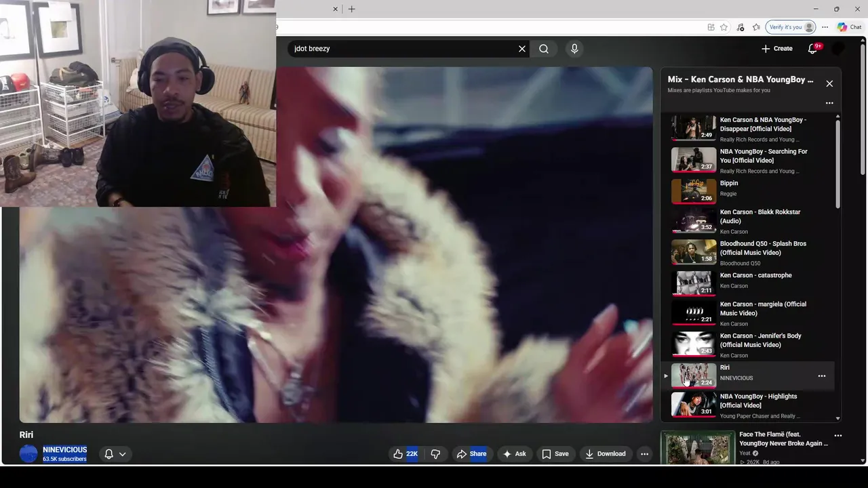Share the Riri video
Viewport: 868px width, 488px height.
471,454
